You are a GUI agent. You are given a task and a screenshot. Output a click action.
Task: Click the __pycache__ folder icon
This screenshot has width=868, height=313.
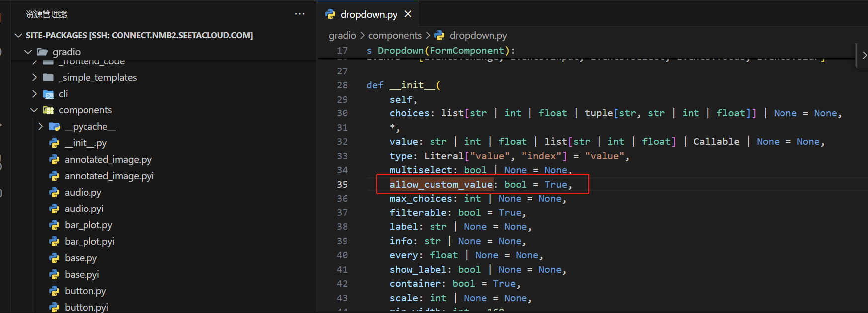(x=54, y=126)
